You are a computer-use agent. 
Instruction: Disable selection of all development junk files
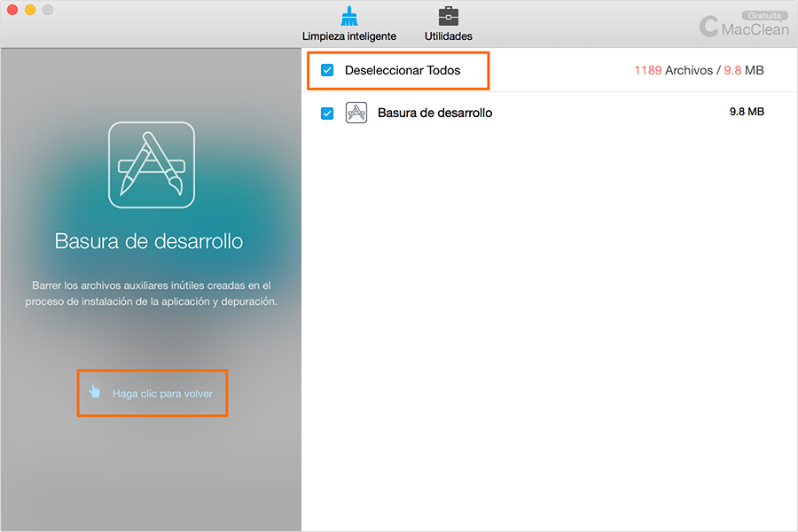coord(327,69)
